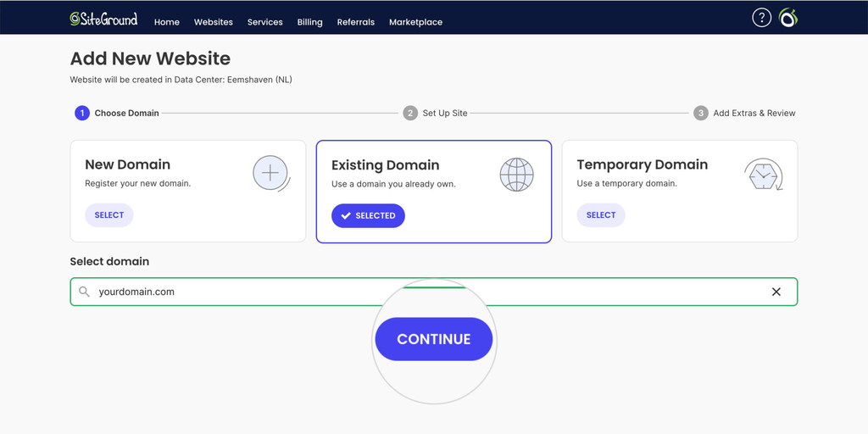Click the Existing Domain globe icon
The height and width of the screenshot is (434, 868).
[516, 175]
